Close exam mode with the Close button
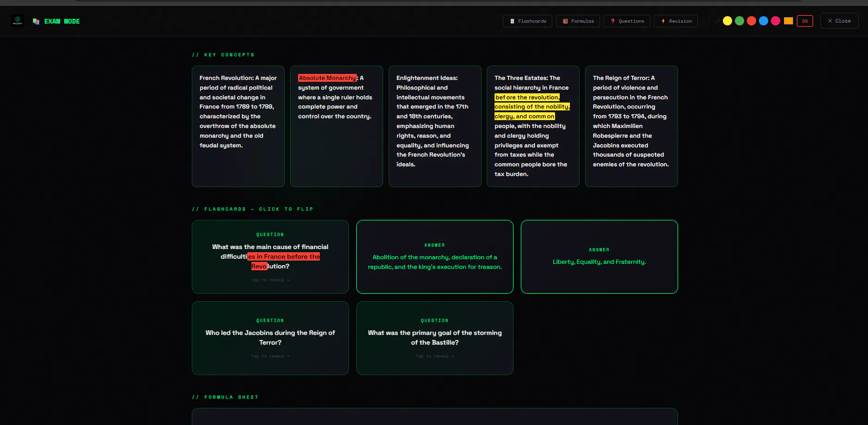The image size is (868, 425). coord(839,21)
